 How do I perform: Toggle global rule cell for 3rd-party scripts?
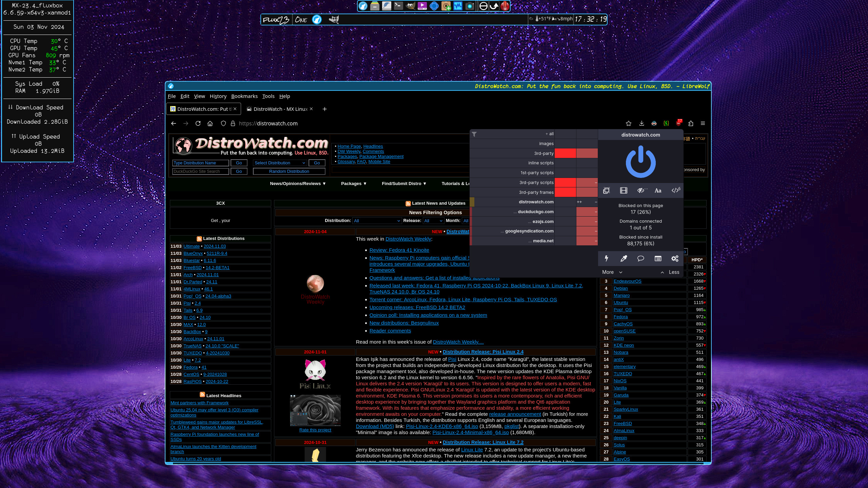point(565,182)
